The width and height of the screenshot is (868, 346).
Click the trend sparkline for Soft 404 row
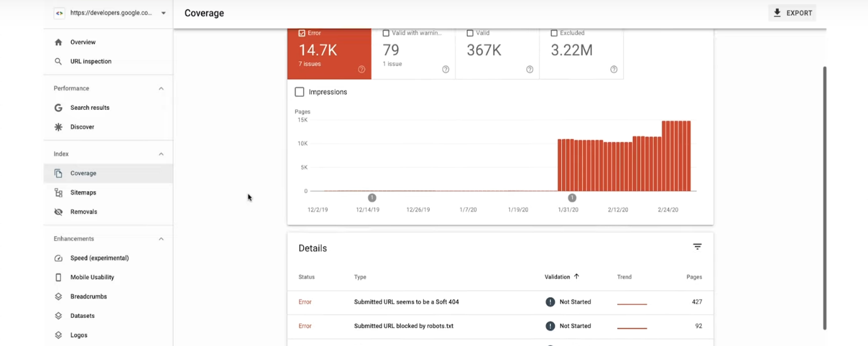coord(632,304)
